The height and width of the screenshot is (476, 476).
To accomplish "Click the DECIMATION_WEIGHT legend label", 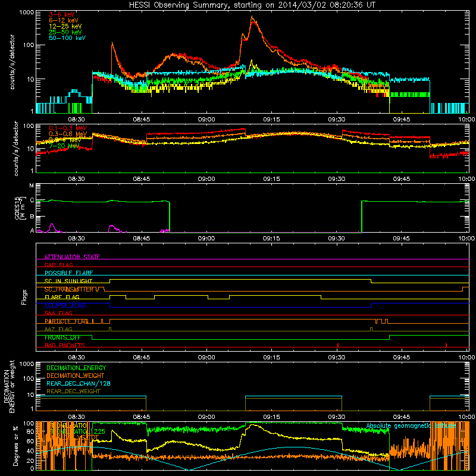I will coord(76,375).
